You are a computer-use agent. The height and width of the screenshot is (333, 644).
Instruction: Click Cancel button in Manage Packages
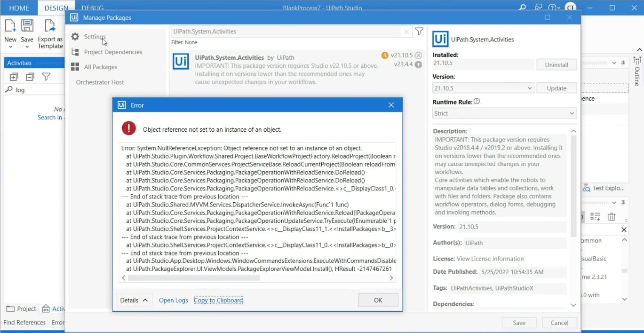pyautogui.click(x=559, y=323)
